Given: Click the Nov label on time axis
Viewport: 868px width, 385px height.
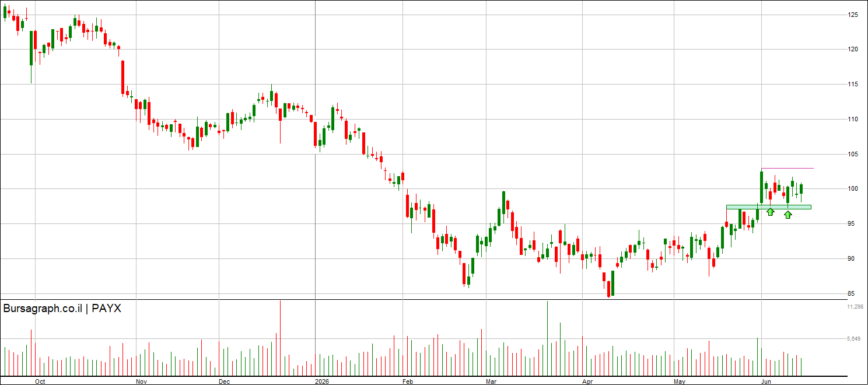Looking at the screenshot, I should pos(141,381).
